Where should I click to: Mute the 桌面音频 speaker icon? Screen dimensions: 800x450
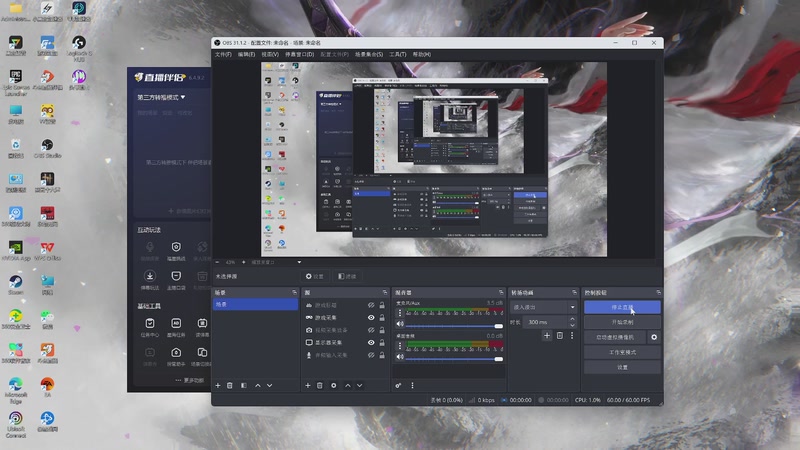click(400, 357)
